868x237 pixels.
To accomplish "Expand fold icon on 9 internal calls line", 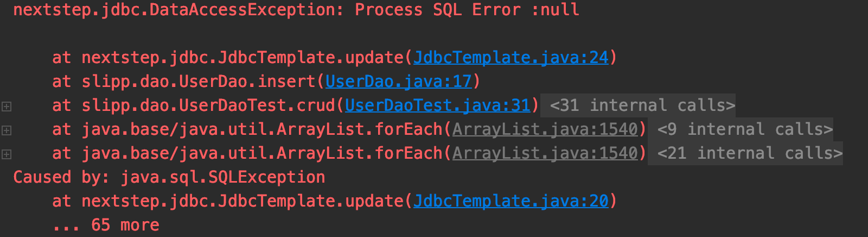I will 7,130.
